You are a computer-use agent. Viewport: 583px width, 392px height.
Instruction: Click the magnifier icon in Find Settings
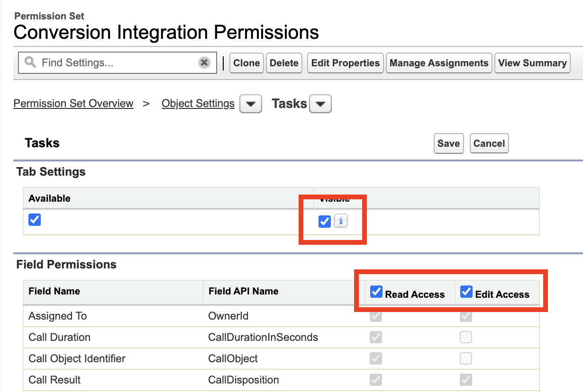click(30, 62)
